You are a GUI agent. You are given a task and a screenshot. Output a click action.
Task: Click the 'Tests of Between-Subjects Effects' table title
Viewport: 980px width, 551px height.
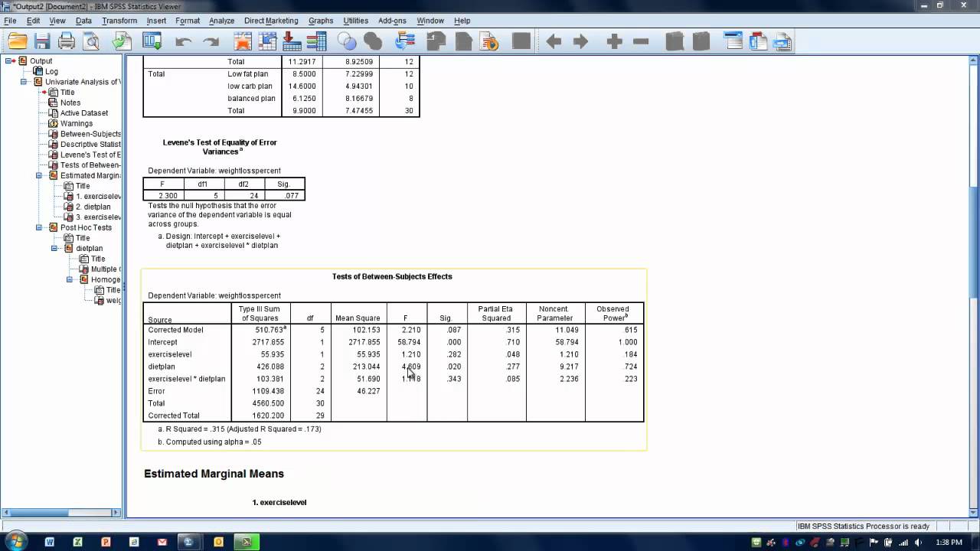coord(392,276)
